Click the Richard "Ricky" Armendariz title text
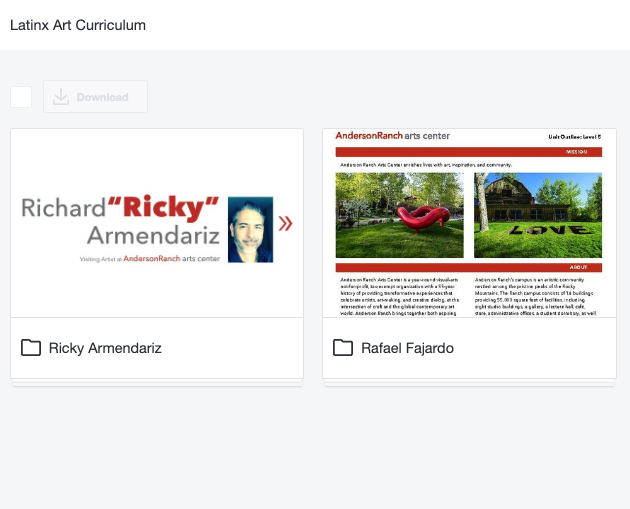The height and width of the screenshot is (509, 630). [x=120, y=221]
